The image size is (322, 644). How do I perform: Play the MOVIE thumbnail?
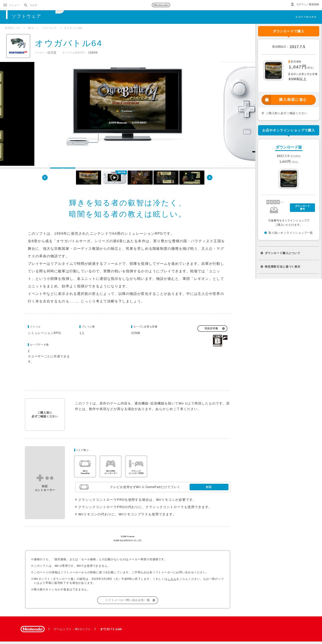tap(114, 178)
